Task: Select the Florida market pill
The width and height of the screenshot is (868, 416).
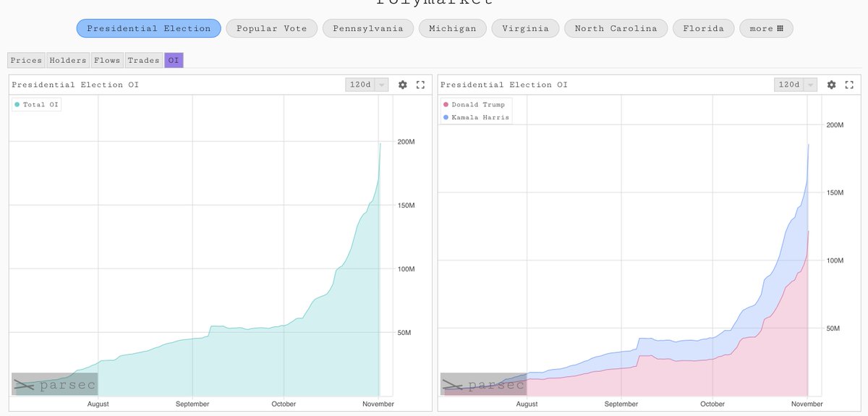Action: point(704,29)
